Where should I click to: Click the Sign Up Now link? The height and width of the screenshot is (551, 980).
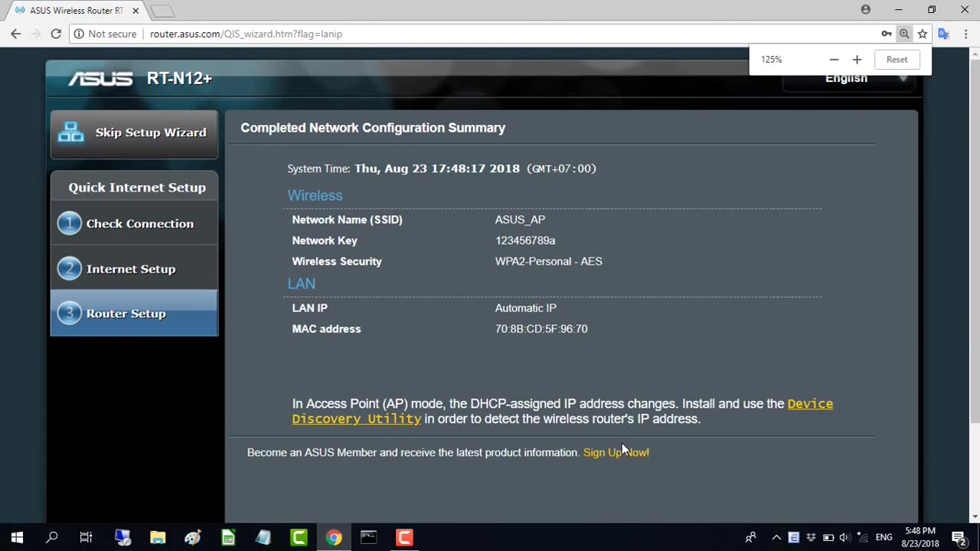coord(616,452)
